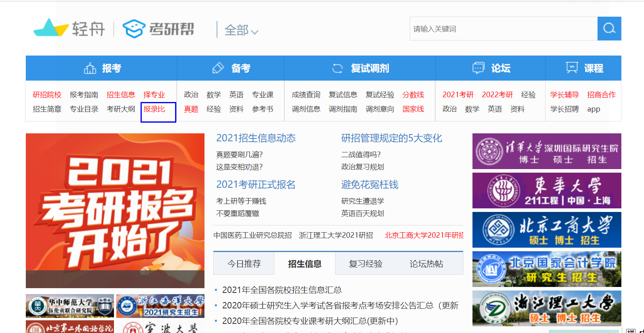Screen dimensions: 644x333
Task: Open the 学长辅导 link
Action: 564,95
